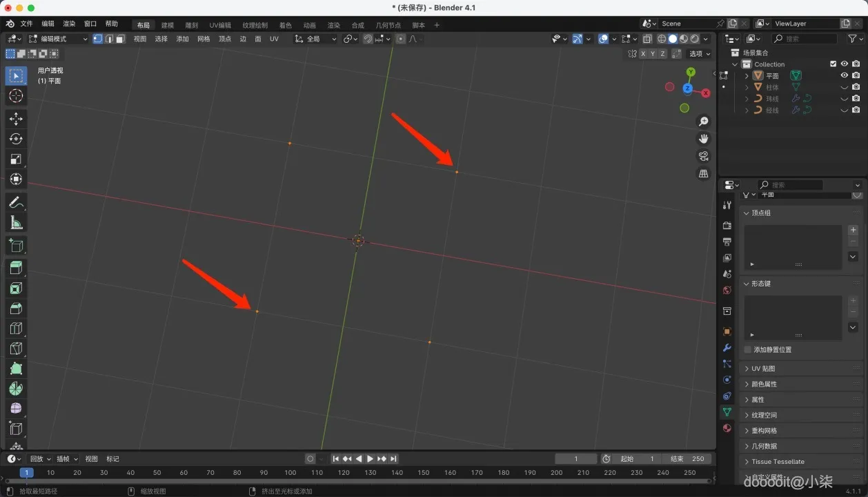Select the Scale tool
This screenshot has width=868, height=497.
coord(16,159)
